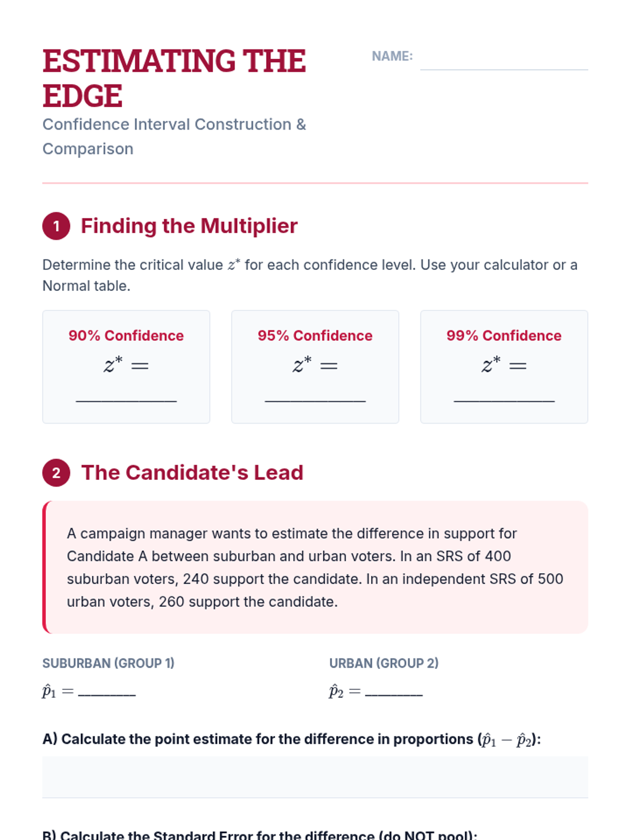The width and height of the screenshot is (630, 840).
Task: Click the 'Estimating the Edge' title
Action: 174,78
